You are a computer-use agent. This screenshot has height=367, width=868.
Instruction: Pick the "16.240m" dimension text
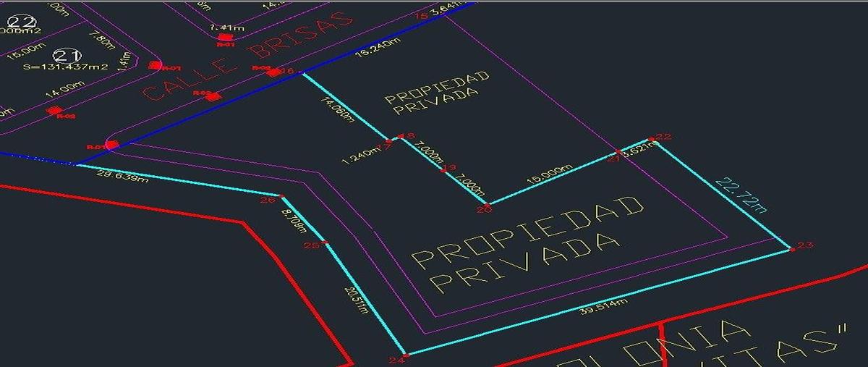tap(377, 48)
